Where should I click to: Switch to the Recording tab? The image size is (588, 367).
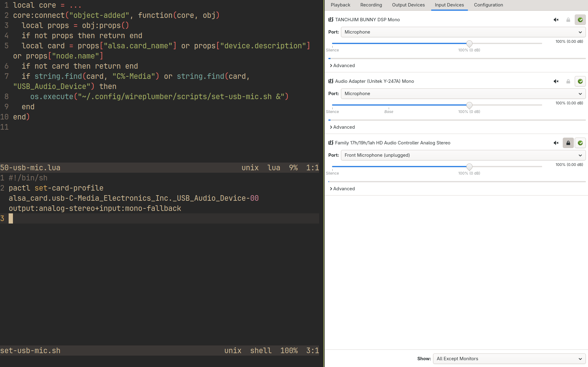click(371, 5)
